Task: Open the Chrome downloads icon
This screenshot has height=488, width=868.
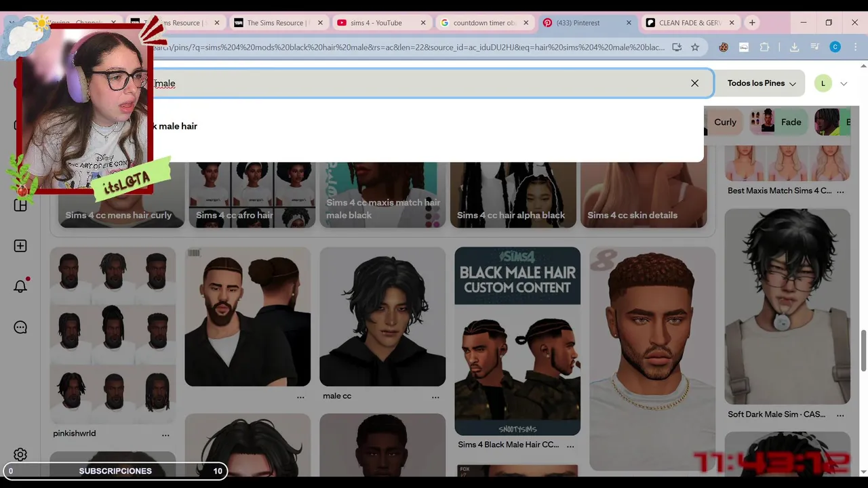Action: (795, 47)
